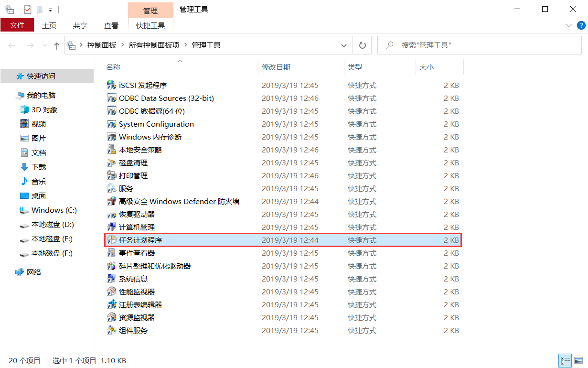588x368 pixels.
Task: Navigate up one folder level
Action: [56, 45]
